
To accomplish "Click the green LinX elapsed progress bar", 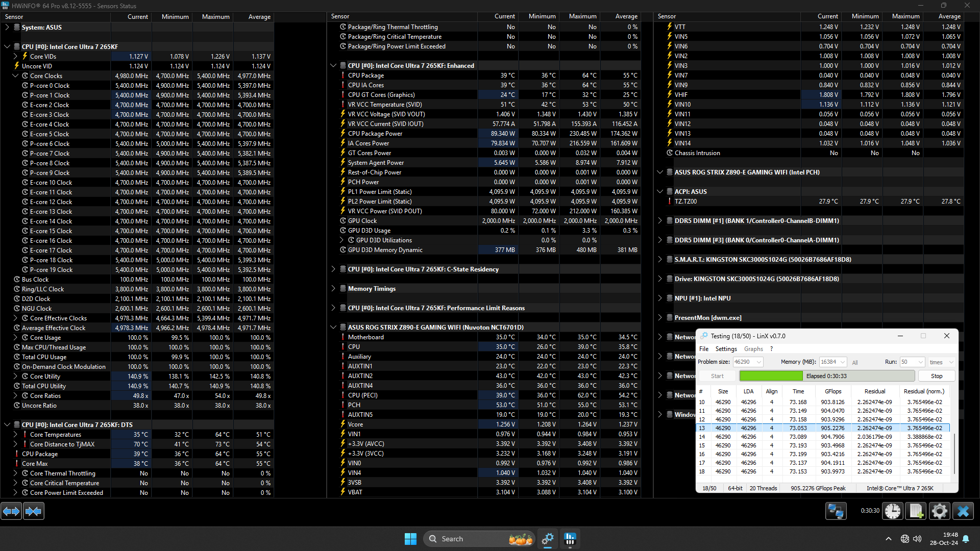I will tap(771, 376).
